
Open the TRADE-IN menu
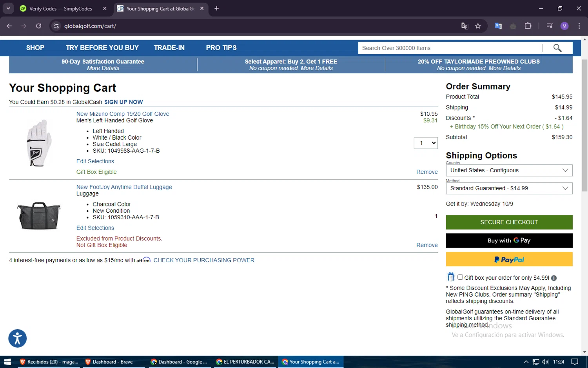pos(169,48)
